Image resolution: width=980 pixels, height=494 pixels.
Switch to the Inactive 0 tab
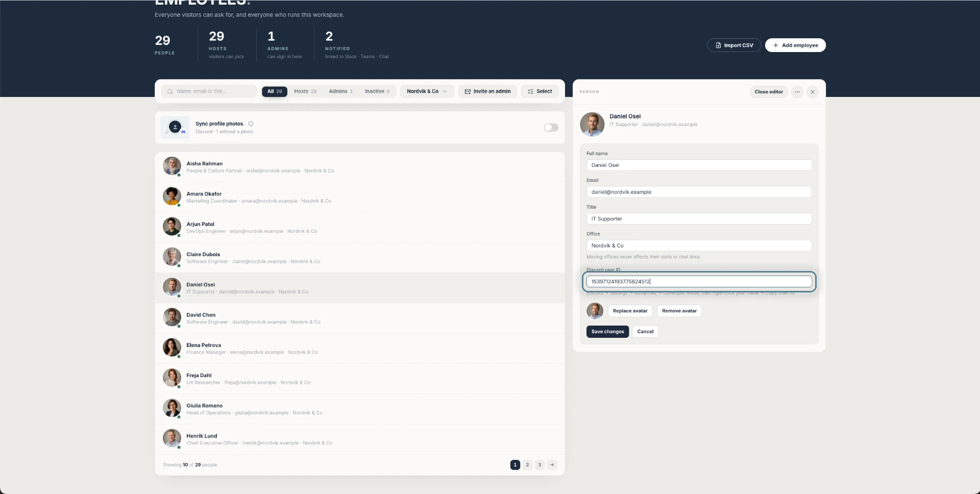pos(377,91)
